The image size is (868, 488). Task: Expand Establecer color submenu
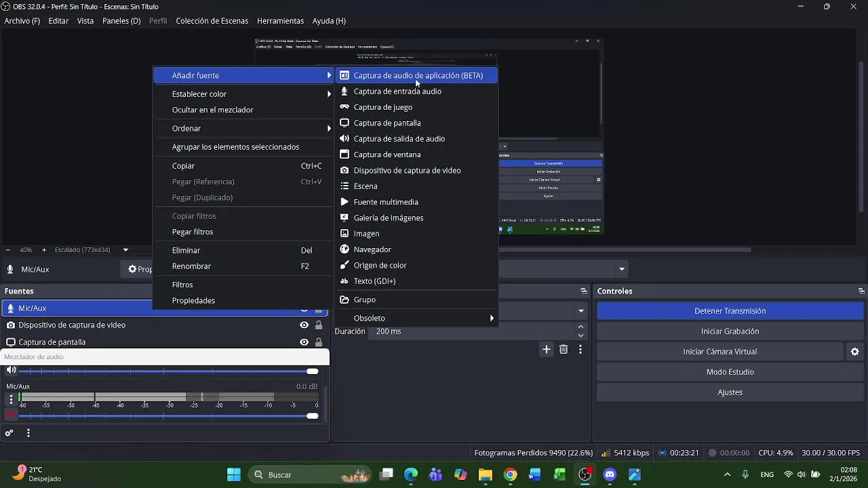(243, 94)
